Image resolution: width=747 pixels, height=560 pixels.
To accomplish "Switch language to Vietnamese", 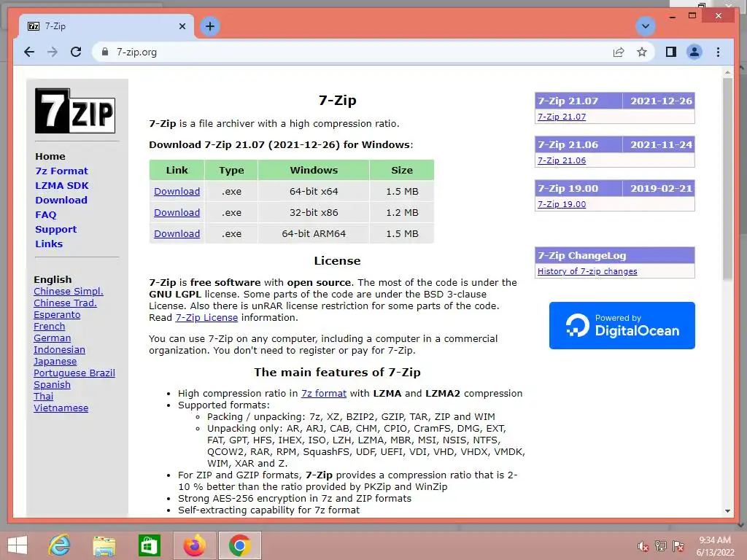I will click(61, 408).
